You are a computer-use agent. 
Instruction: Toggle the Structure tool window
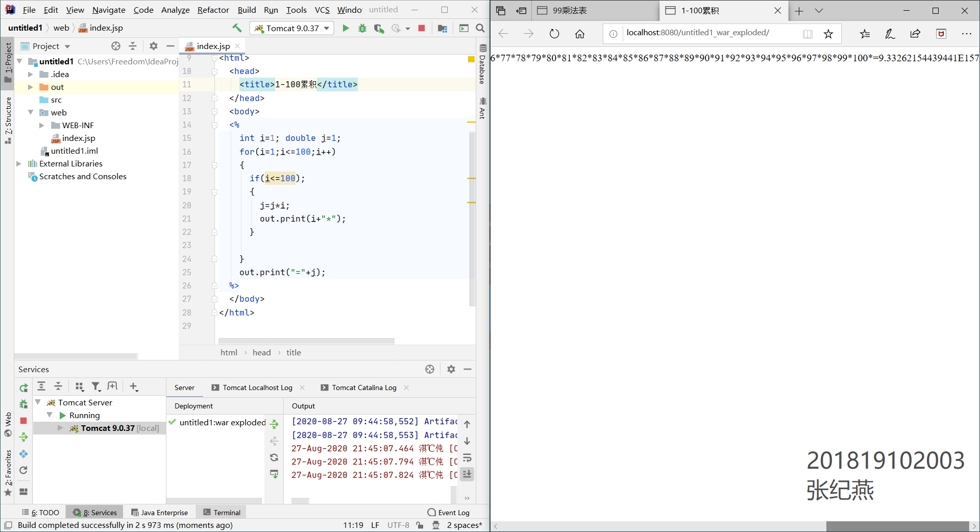point(8,120)
